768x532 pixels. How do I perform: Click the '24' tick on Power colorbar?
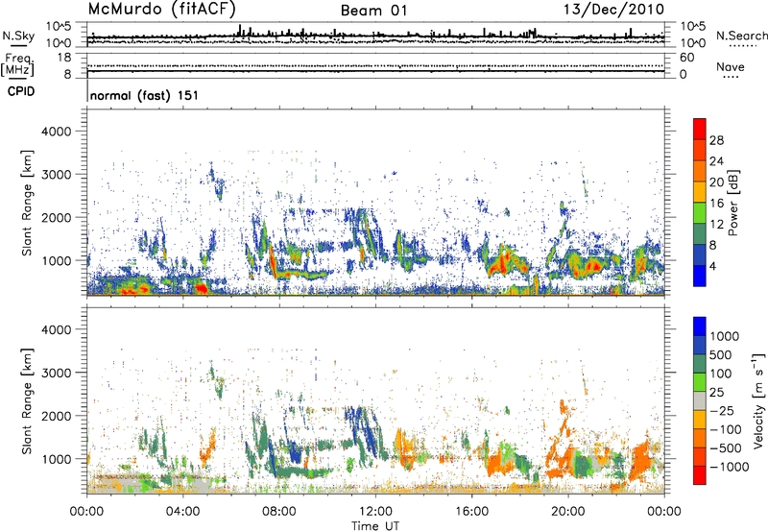pos(716,161)
